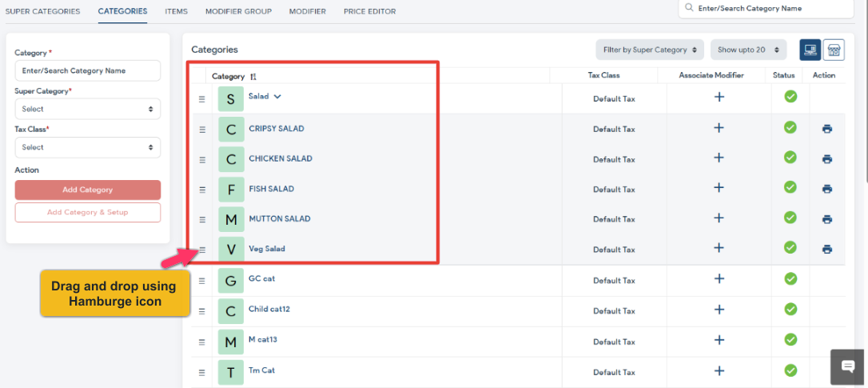This screenshot has width=868, height=388.
Task: Focus the Category name input field
Action: coord(87,71)
